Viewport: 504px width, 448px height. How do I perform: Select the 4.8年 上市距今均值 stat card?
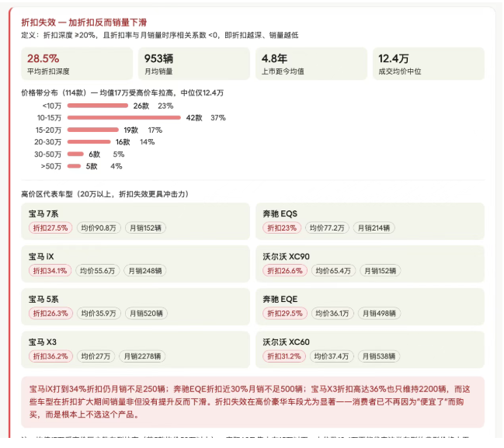[x=311, y=64]
